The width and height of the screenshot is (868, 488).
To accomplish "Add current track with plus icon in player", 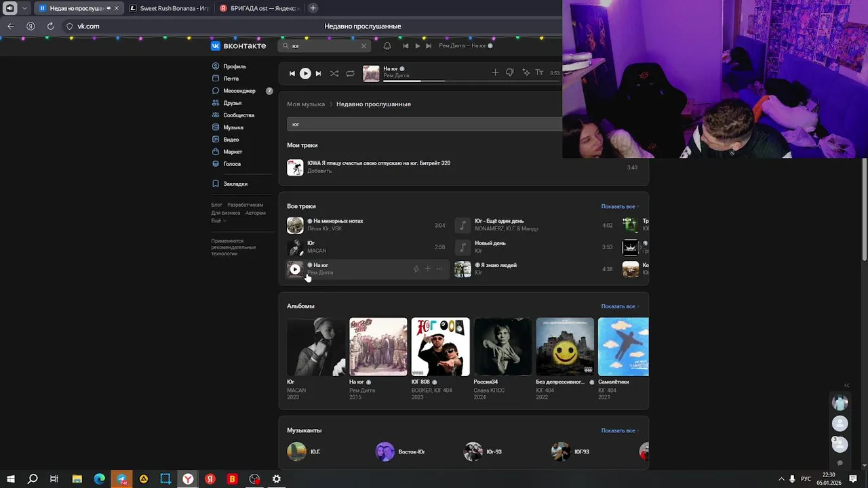I will 495,73.
